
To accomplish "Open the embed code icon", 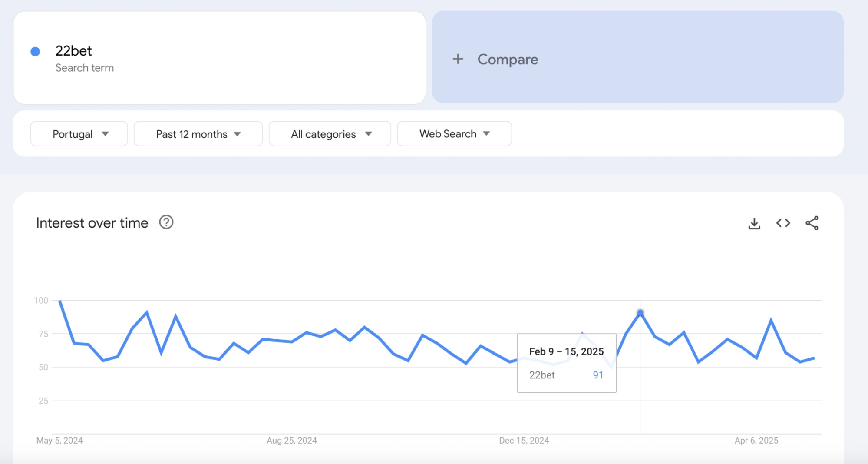I will [783, 223].
